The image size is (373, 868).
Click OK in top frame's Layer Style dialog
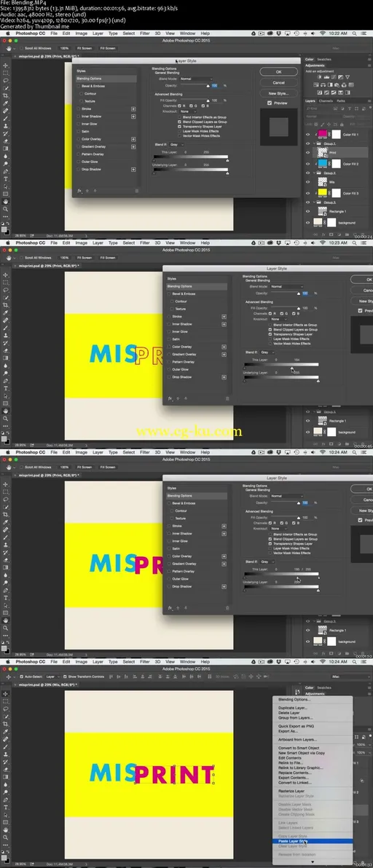pyautogui.click(x=278, y=72)
